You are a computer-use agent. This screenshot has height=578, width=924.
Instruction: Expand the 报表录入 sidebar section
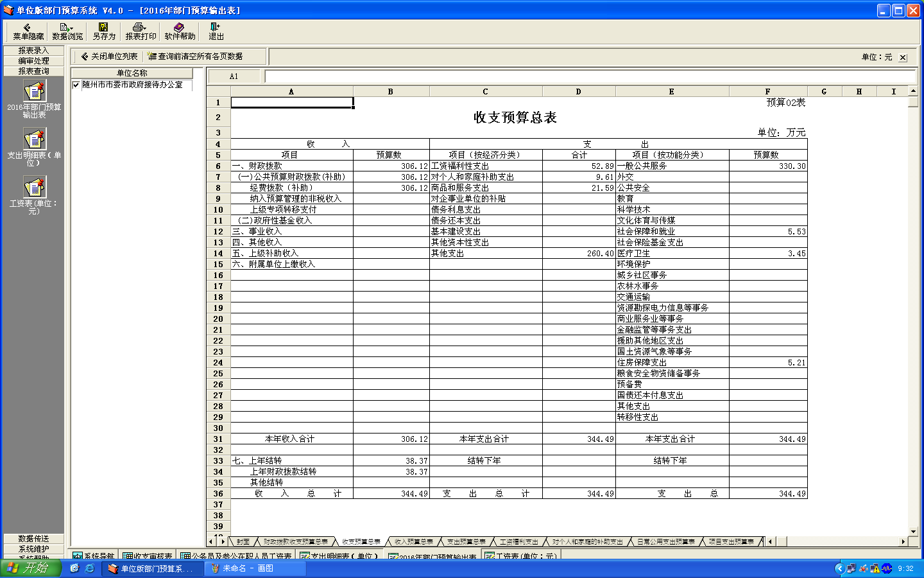pyautogui.click(x=33, y=51)
